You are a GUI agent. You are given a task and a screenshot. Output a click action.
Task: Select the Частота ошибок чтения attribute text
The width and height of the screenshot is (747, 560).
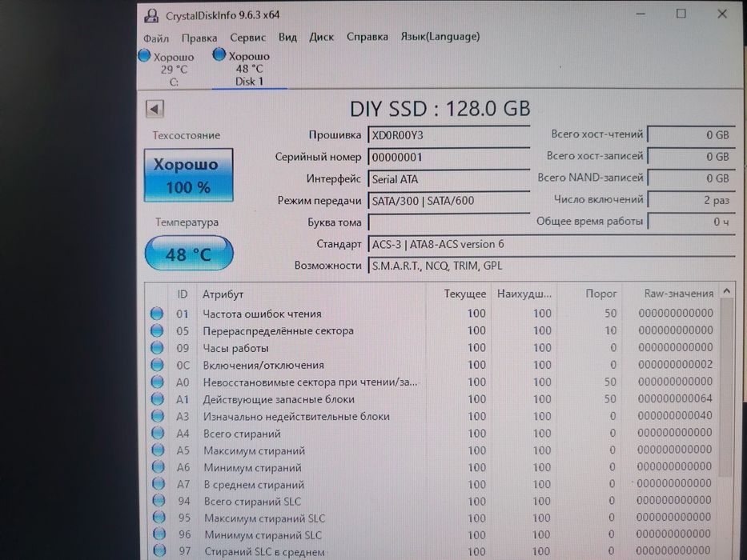(x=262, y=314)
